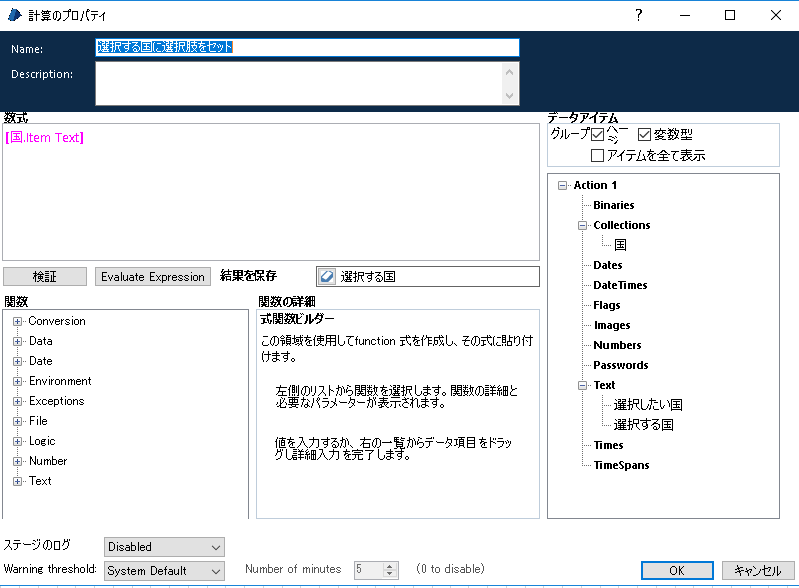Collapse the Text data item node

(582, 386)
